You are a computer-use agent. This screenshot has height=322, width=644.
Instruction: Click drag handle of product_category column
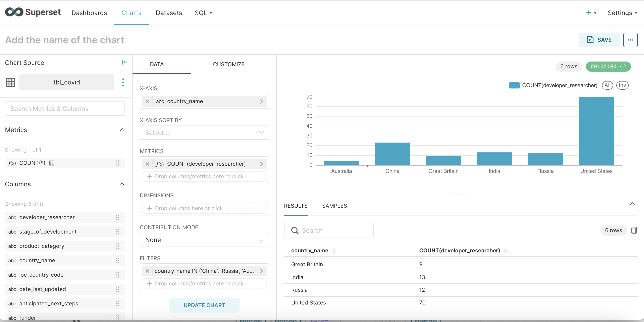click(x=118, y=246)
